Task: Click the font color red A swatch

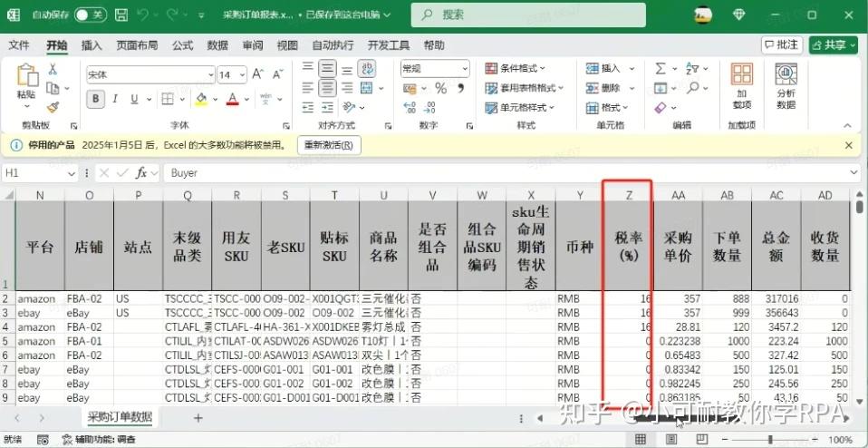Action: 233,99
